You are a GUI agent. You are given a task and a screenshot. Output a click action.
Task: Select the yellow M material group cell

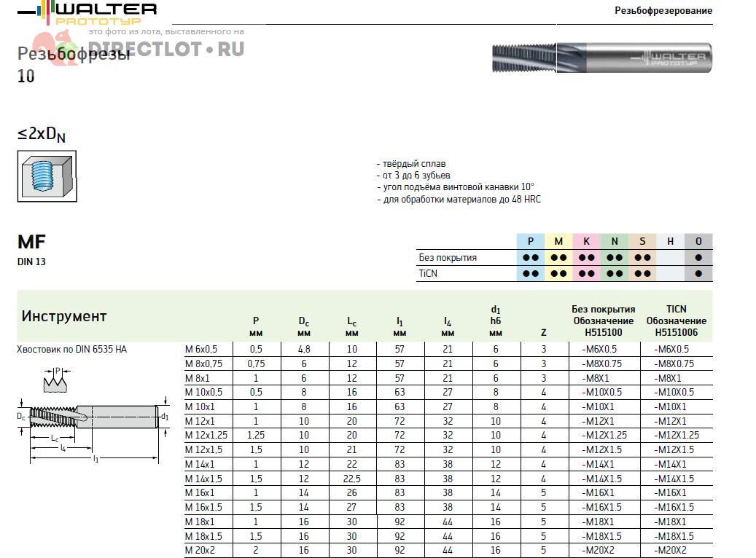pyautogui.click(x=558, y=241)
